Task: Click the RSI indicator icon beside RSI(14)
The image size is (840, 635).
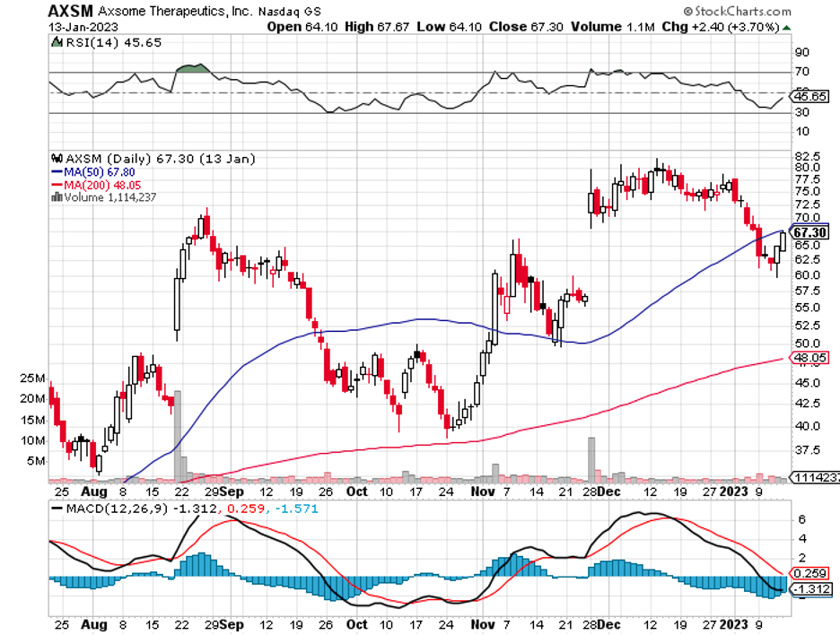Action: [x=57, y=42]
